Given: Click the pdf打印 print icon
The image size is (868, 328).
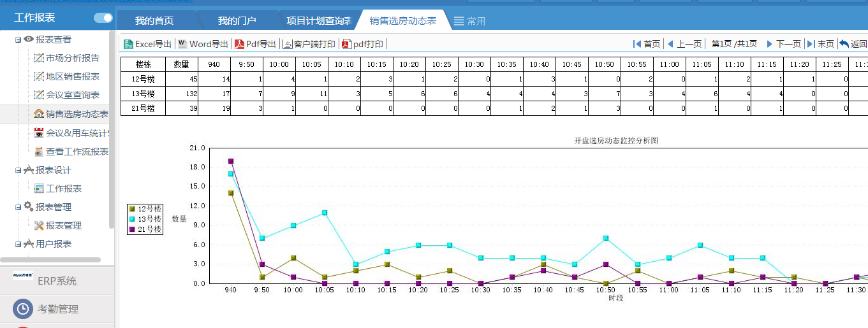Looking at the screenshot, I should pos(347,44).
